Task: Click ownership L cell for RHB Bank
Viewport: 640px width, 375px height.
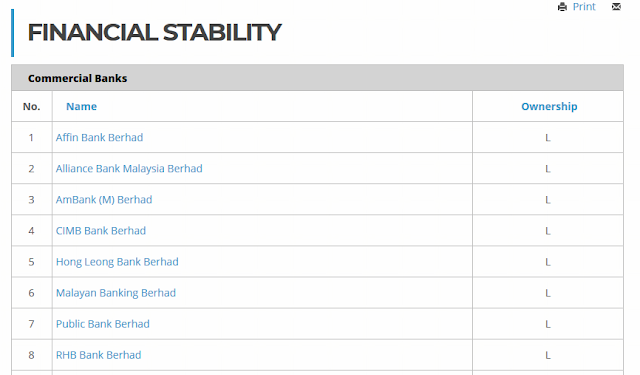Action: [548, 355]
